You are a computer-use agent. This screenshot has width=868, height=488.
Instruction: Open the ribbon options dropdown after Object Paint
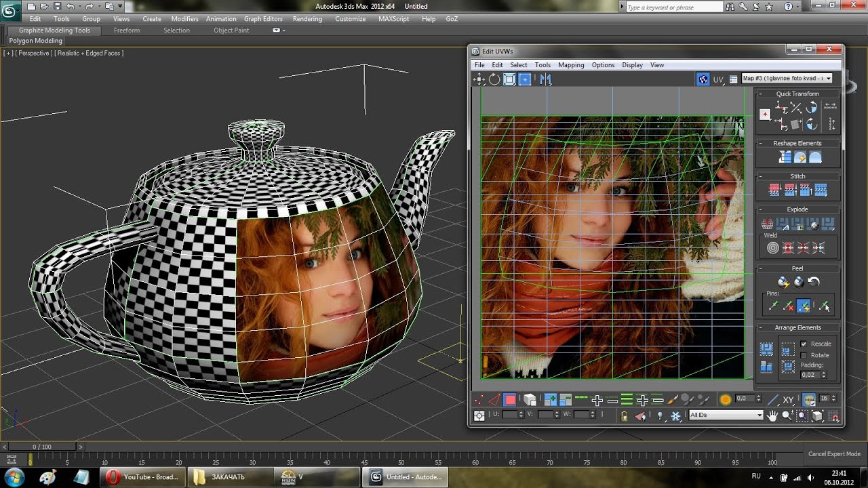[279, 30]
